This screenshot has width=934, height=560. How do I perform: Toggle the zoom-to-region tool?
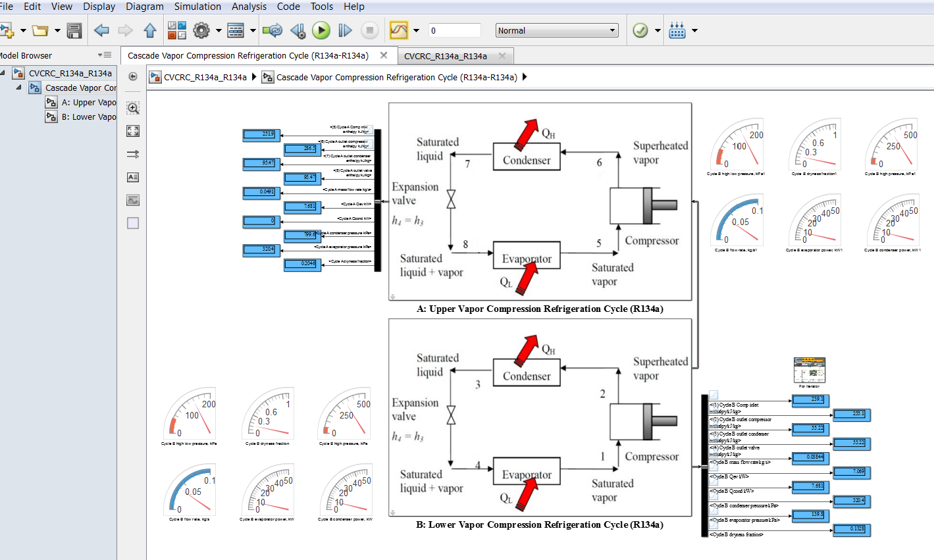[x=132, y=108]
